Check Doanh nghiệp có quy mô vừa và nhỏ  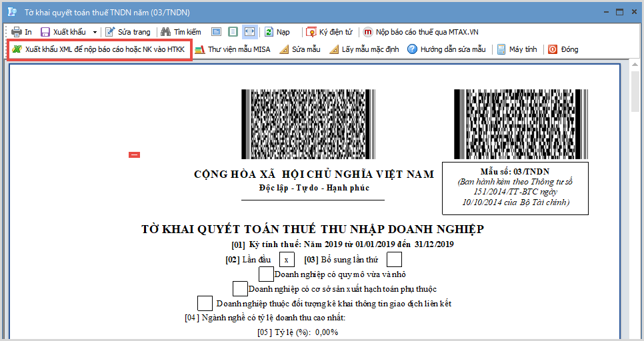[x=266, y=274]
